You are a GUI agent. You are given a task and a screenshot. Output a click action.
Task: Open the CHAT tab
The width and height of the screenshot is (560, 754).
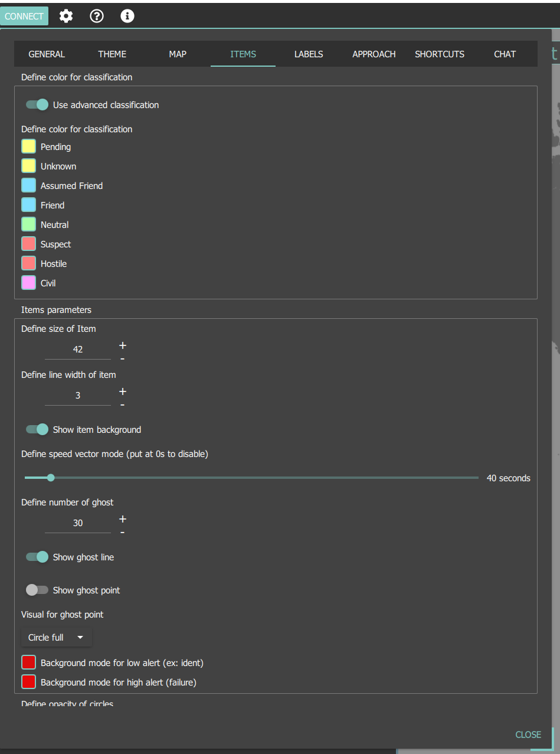[x=505, y=54]
